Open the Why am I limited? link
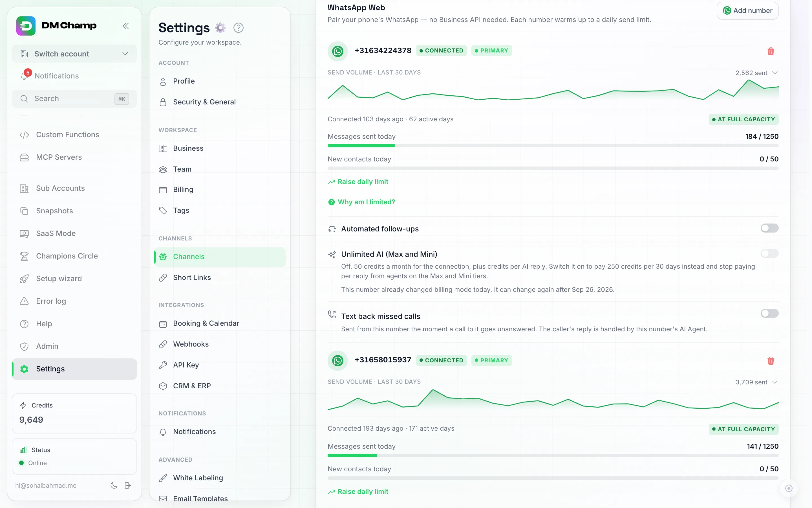Viewport: 812px width, 508px height. pyautogui.click(x=361, y=202)
